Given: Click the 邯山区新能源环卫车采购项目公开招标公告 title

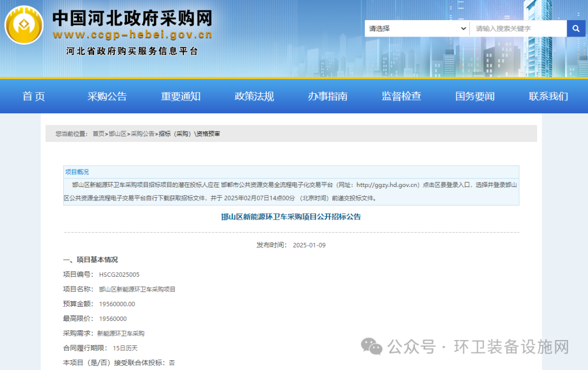Looking at the screenshot, I should [291, 216].
